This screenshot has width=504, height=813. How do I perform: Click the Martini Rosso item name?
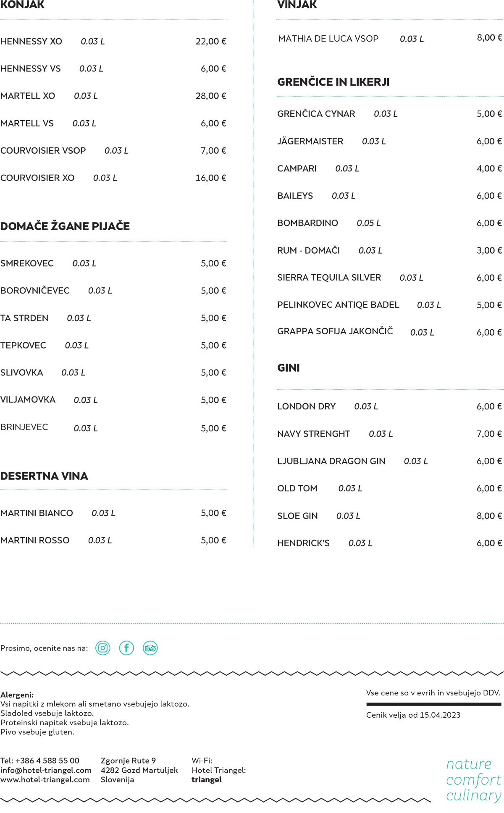click(x=35, y=540)
